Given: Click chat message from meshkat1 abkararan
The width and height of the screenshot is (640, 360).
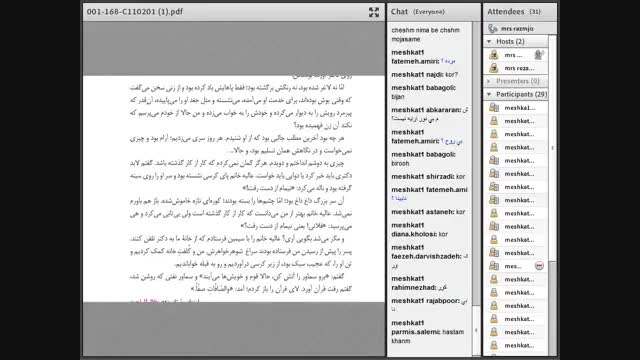Looking at the screenshot, I should [x=429, y=114].
